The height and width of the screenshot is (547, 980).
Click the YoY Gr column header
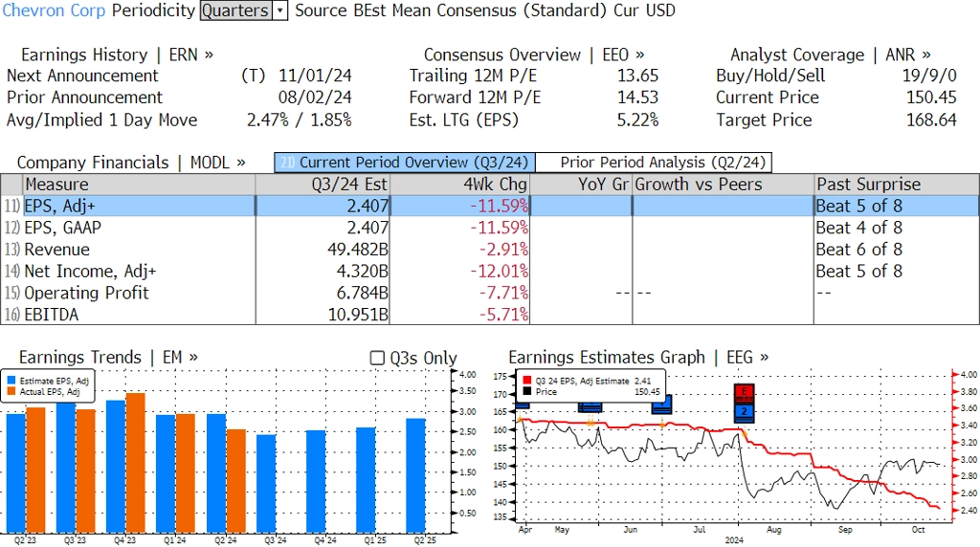pyautogui.click(x=581, y=185)
